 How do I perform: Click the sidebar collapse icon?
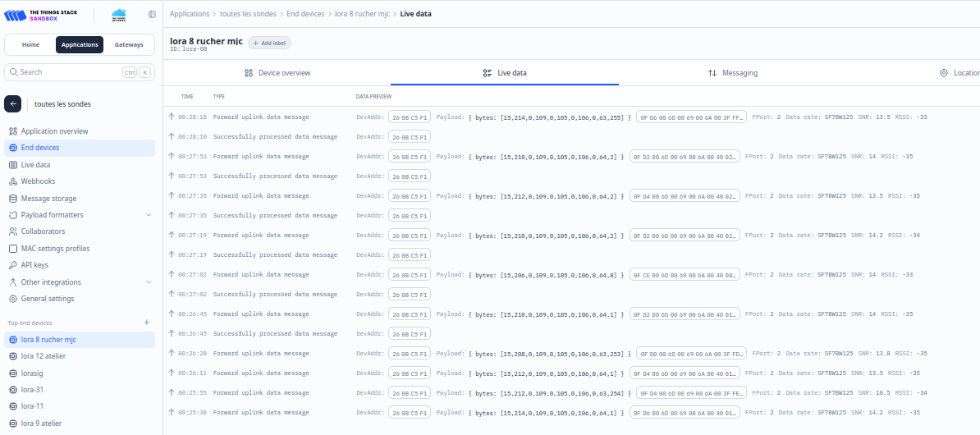click(152, 15)
